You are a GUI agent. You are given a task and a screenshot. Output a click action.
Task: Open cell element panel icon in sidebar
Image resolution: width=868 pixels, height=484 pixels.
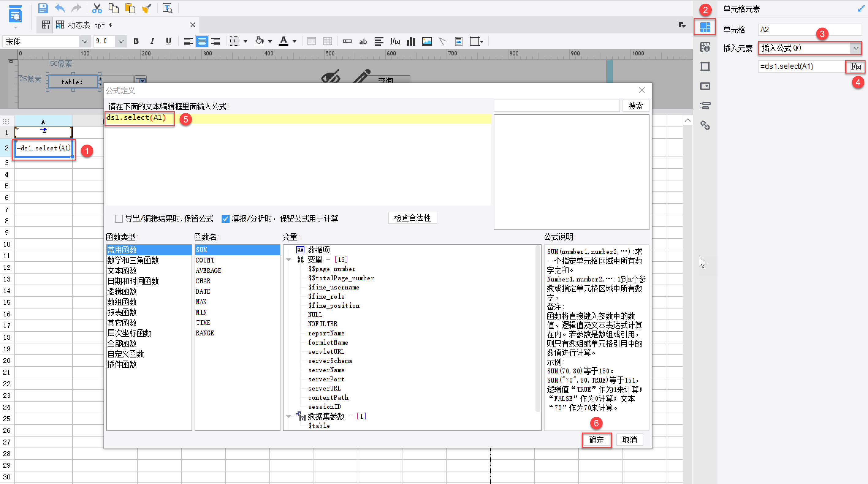click(x=705, y=27)
